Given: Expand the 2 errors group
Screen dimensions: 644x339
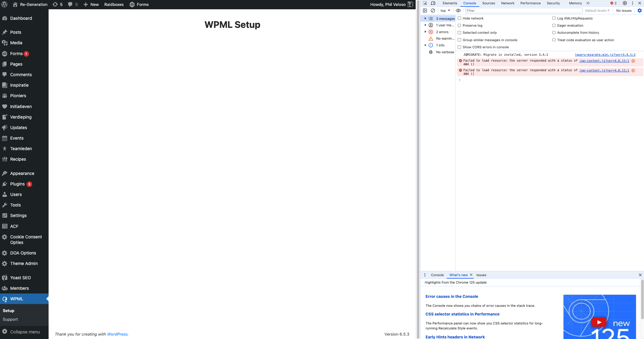Looking at the screenshot, I should pos(426,32).
